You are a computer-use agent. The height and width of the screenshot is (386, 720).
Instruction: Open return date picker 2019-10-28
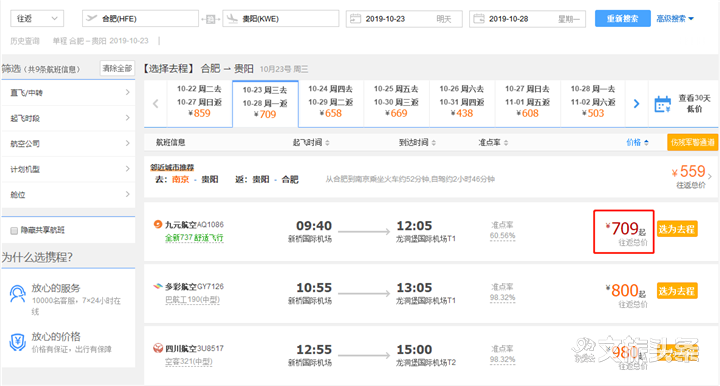(x=527, y=19)
